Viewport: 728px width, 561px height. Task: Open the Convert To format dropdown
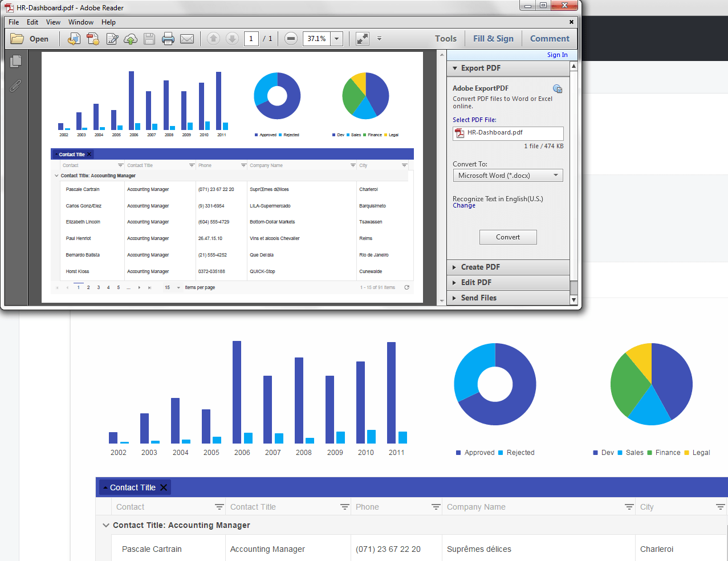tap(508, 175)
